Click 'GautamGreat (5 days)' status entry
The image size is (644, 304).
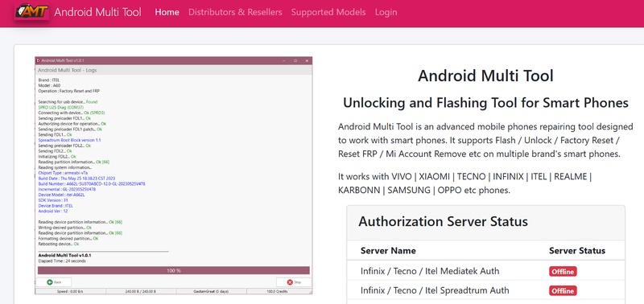point(211,291)
